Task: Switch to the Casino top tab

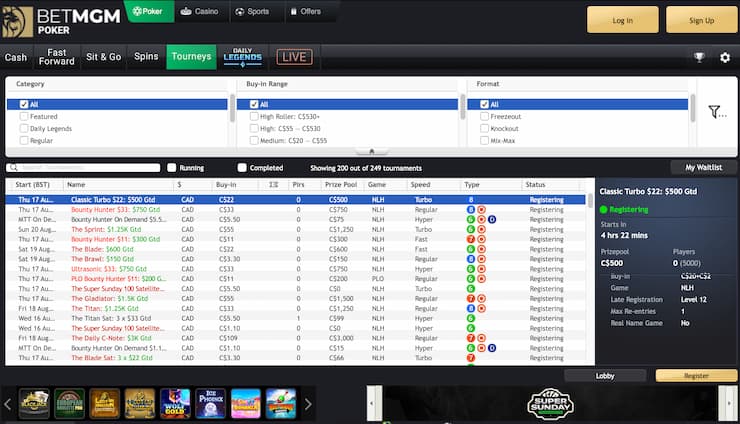Action: click(200, 11)
